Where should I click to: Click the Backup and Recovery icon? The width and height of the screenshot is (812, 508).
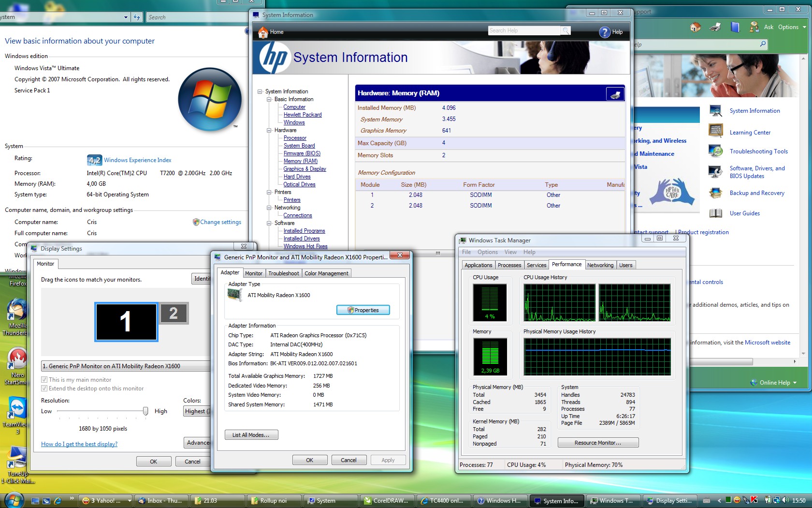coord(715,193)
